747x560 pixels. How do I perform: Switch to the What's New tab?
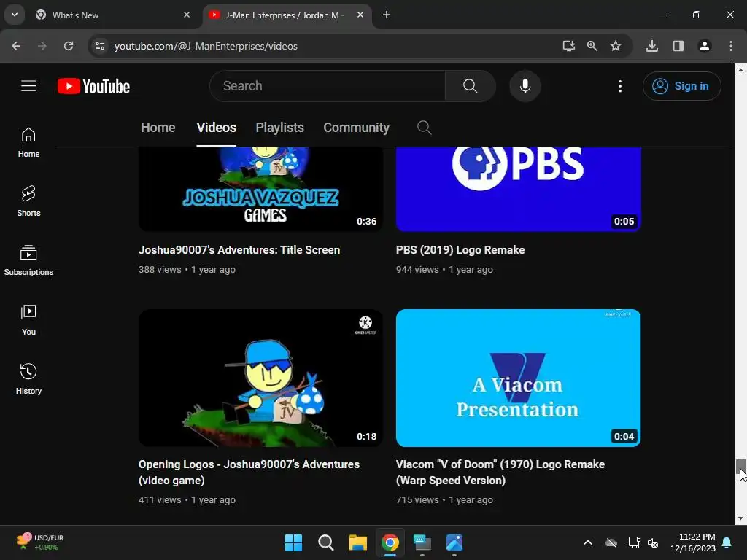tap(115, 15)
